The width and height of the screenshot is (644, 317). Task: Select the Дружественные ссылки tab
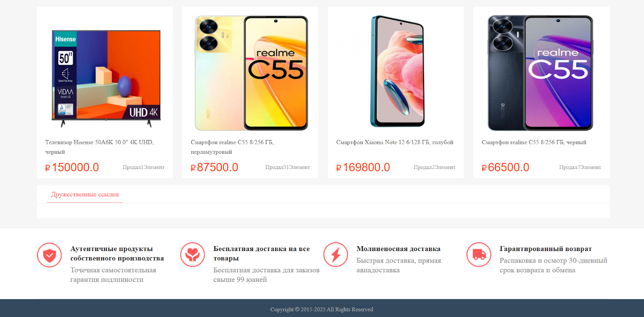pos(85,194)
